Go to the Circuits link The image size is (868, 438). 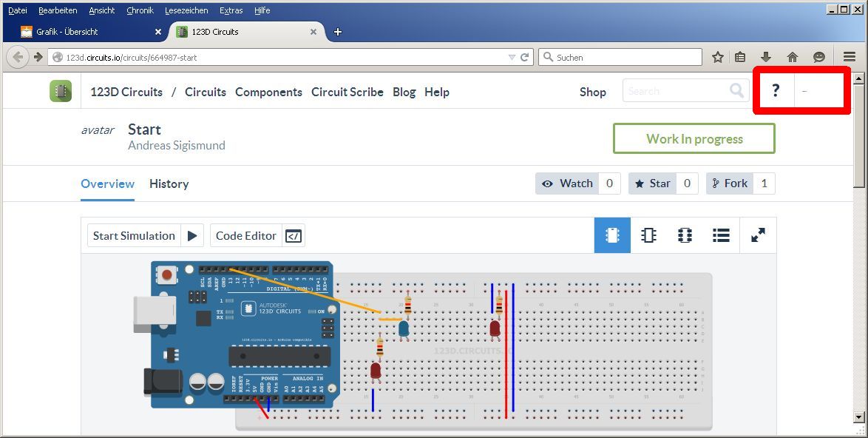tap(206, 92)
